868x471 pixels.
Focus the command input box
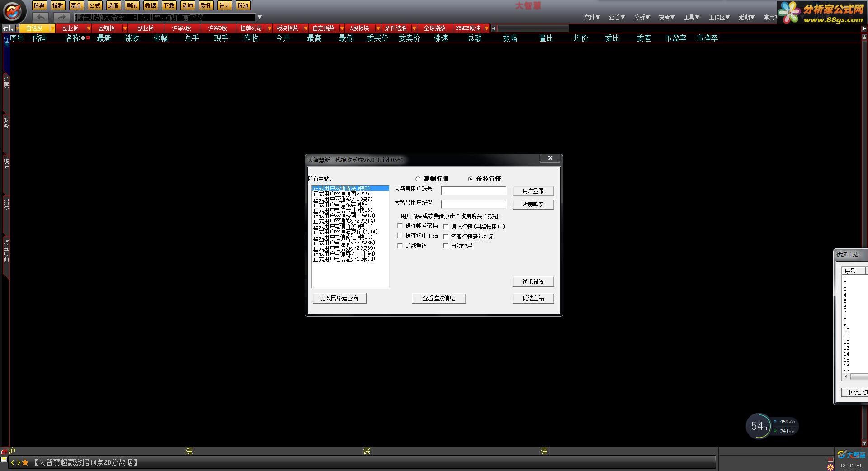click(165, 17)
